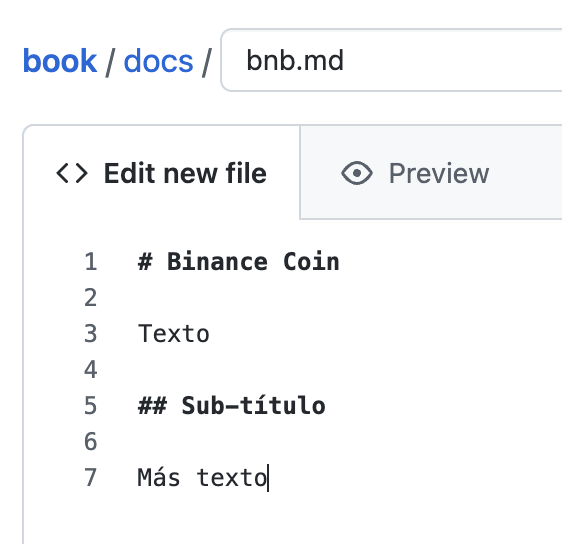Switch to the Preview tab
The height and width of the screenshot is (544, 562).
tap(431, 173)
